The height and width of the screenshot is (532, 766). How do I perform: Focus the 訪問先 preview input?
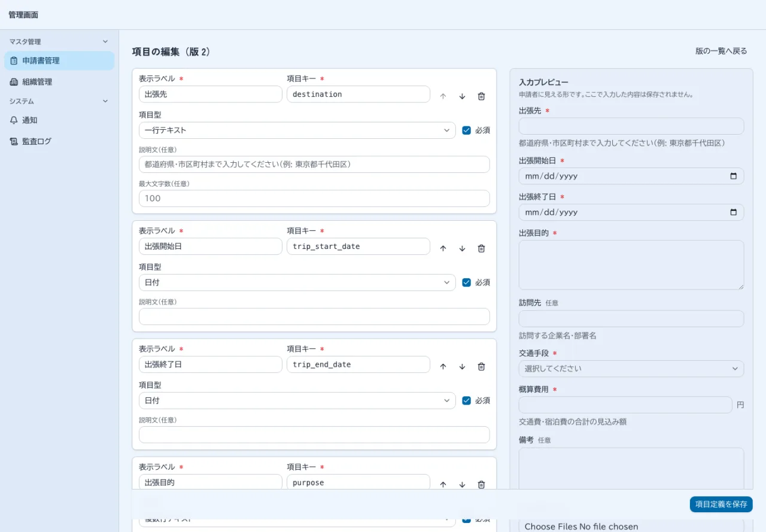[631, 319]
